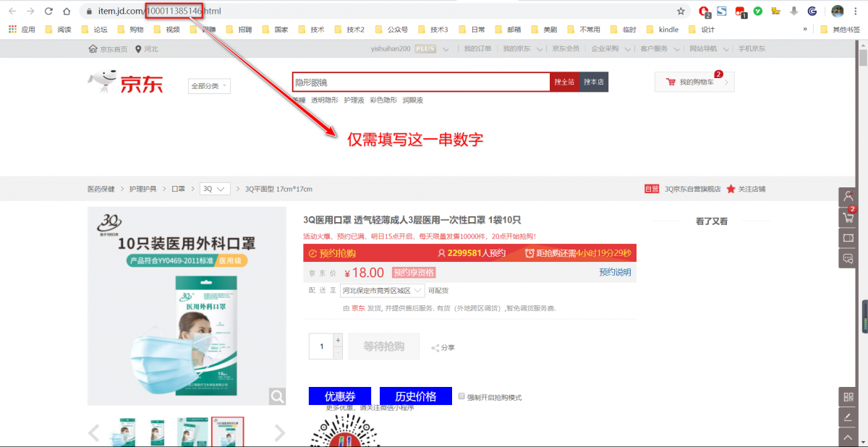Open the 技术2 bookmark folder
This screenshot has width=868, height=447.
[x=349, y=30]
